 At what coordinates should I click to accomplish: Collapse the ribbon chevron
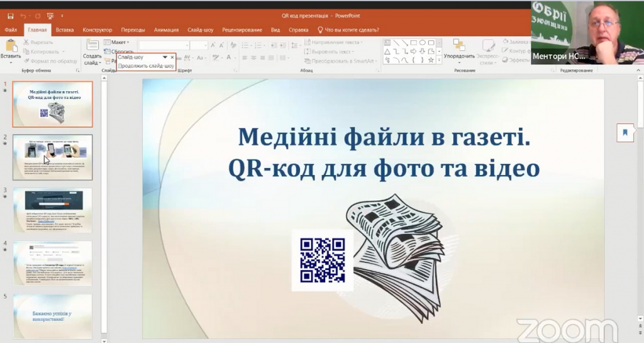click(639, 70)
